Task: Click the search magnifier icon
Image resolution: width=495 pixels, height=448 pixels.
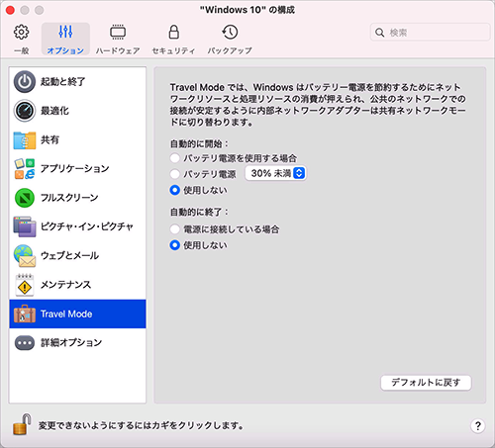Action: (380, 33)
